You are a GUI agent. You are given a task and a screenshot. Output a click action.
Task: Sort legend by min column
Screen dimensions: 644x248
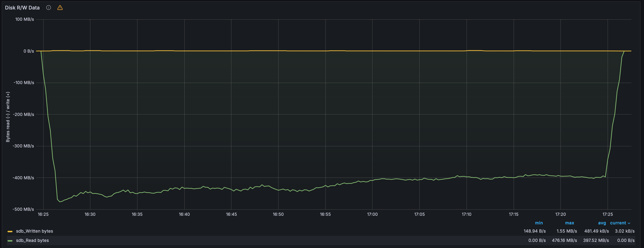[x=539, y=223]
